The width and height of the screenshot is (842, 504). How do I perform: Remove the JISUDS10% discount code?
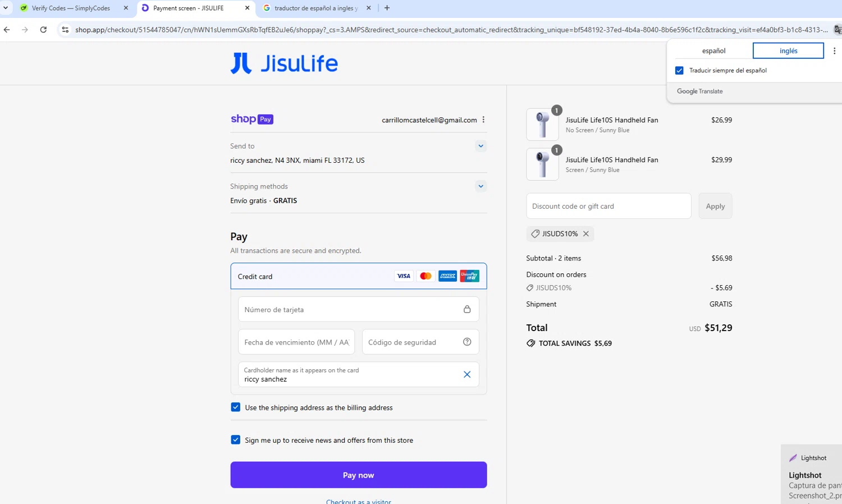[586, 233]
